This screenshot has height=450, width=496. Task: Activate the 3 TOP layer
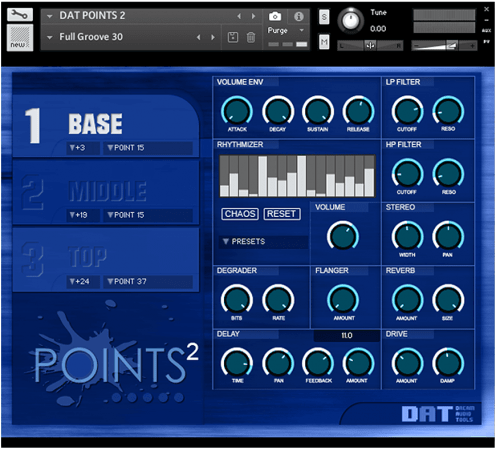click(x=106, y=259)
